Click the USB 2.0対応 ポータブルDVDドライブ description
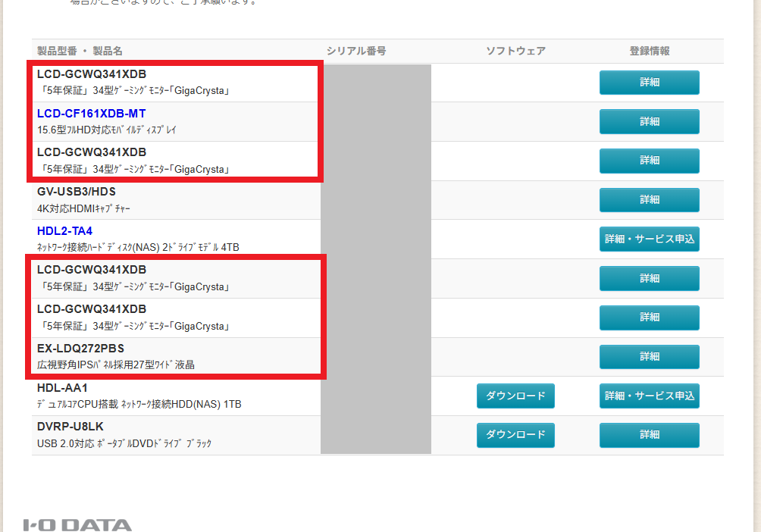Viewport: 761px width, 532px height. (124, 443)
